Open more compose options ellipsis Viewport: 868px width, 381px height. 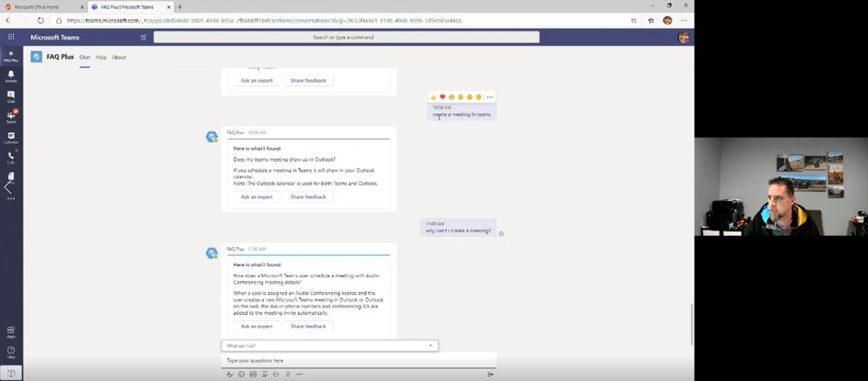pos(300,374)
